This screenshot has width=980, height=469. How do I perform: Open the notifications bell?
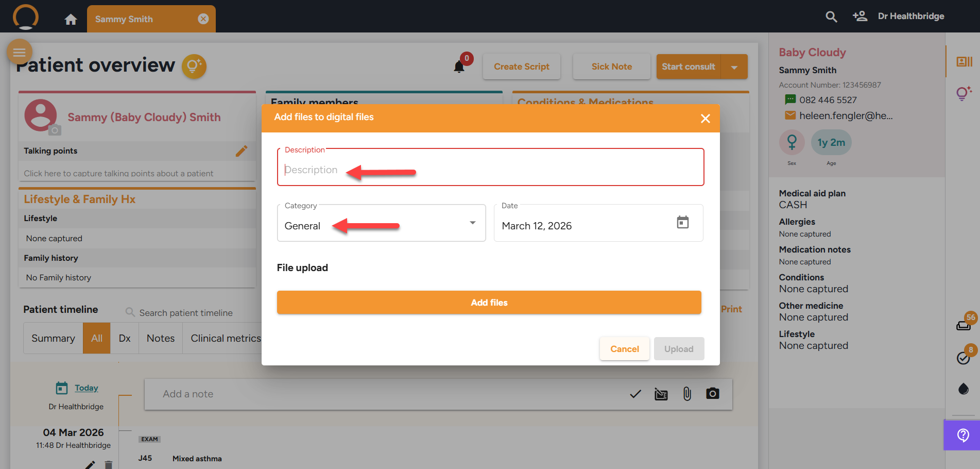(x=459, y=66)
